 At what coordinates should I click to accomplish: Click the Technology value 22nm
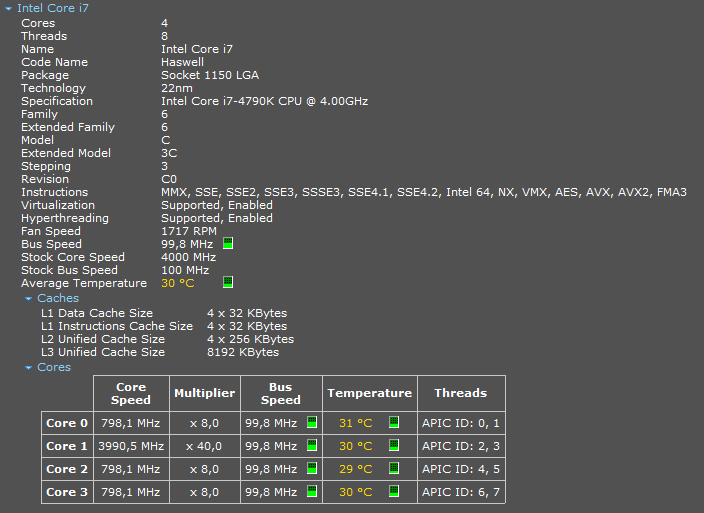[177, 88]
